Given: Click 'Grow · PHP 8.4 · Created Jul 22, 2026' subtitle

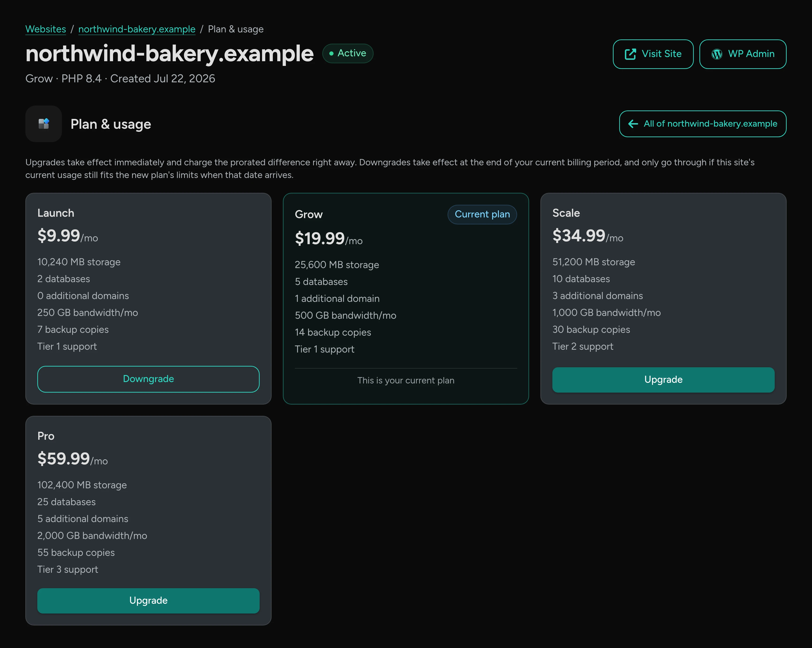Looking at the screenshot, I should pos(120,78).
